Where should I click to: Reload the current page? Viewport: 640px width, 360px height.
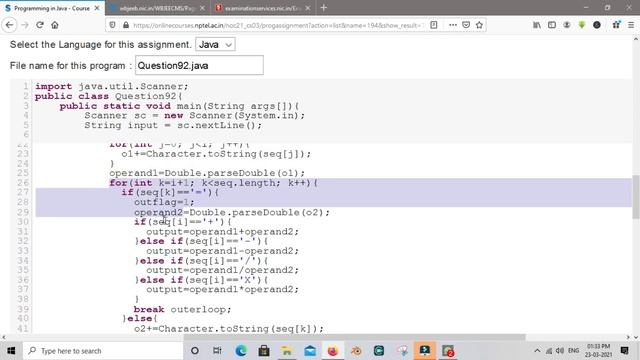click(x=40, y=25)
